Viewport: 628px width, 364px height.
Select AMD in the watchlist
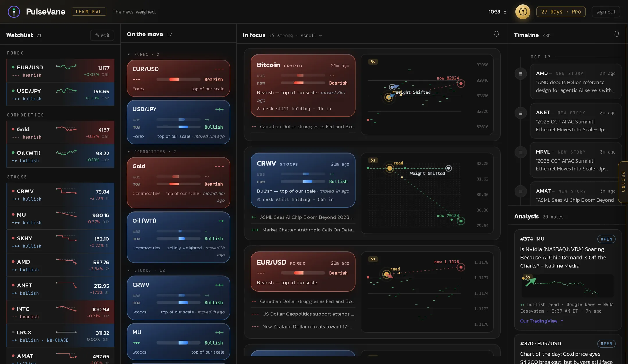(60, 265)
